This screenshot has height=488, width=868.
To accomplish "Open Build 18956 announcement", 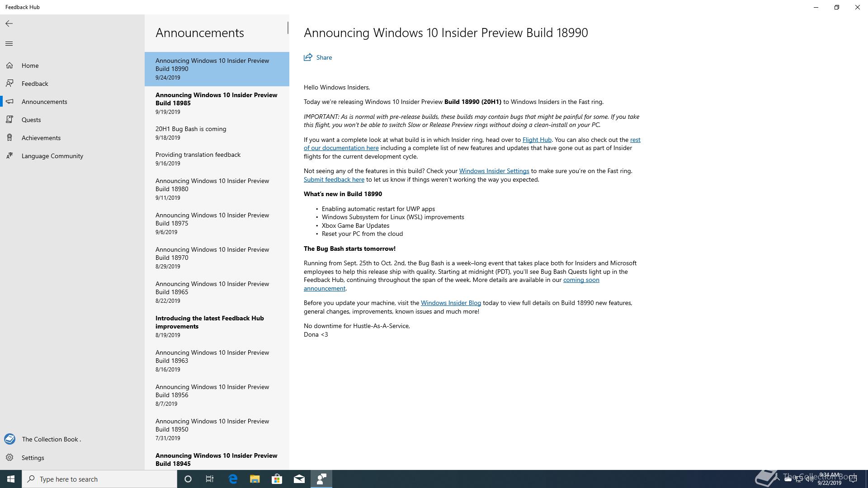I will (217, 395).
